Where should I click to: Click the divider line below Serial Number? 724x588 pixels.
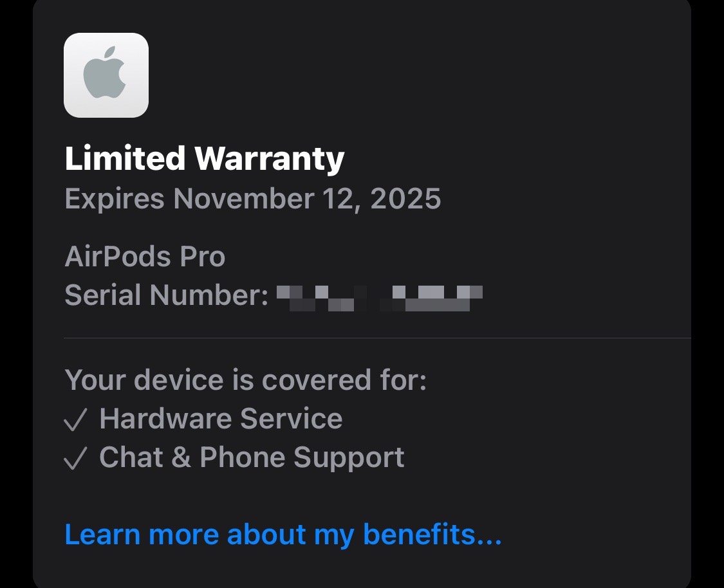pos(377,338)
